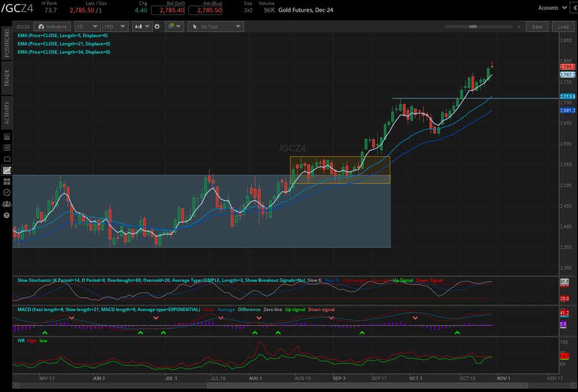Click the chart style/type icon
This screenshot has height=392, width=578.
137,26
